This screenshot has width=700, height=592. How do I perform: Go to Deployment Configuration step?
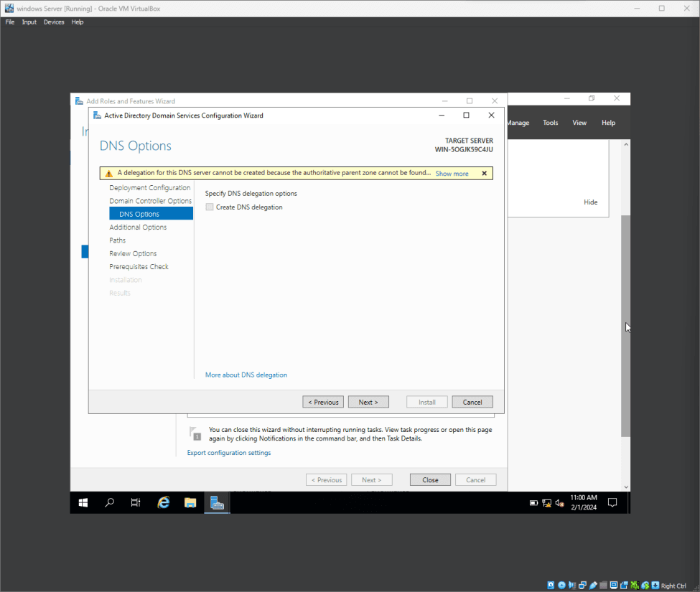click(x=149, y=188)
